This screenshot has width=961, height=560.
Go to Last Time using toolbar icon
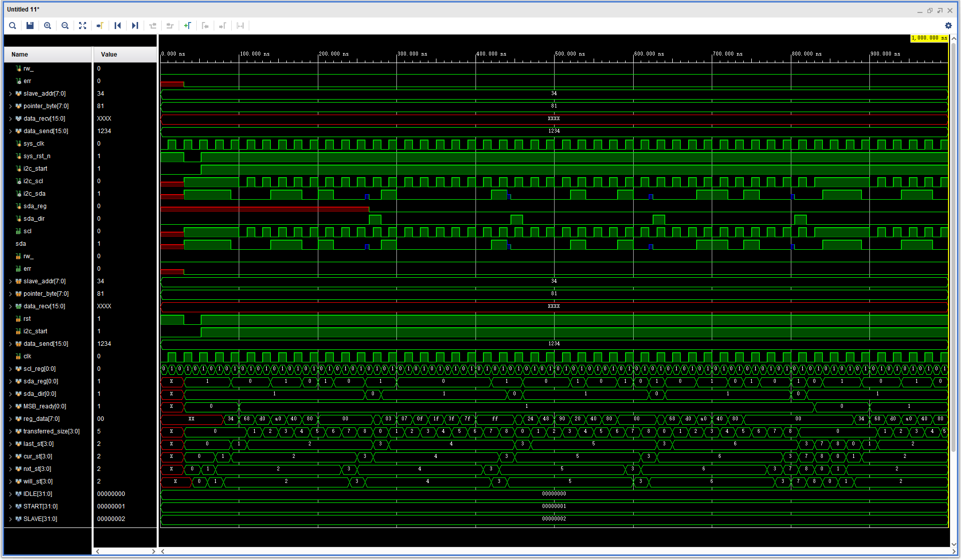point(135,26)
